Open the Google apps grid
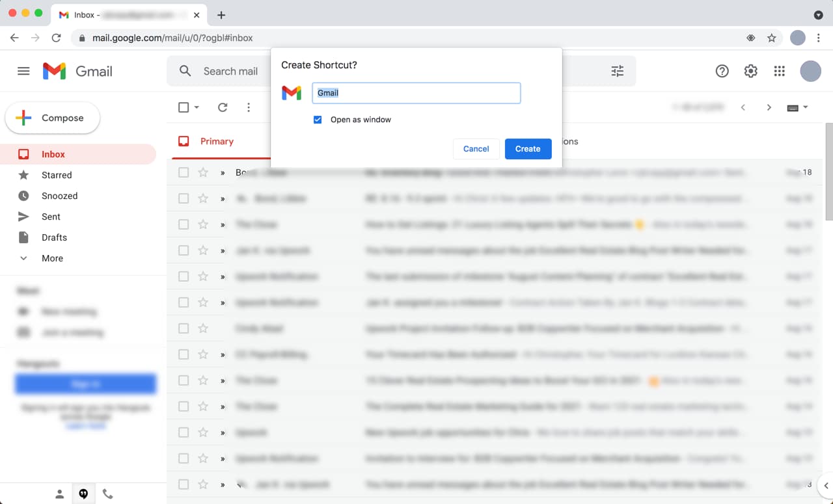Image resolution: width=833 pixels, height=504 pixels. point(779,71)
